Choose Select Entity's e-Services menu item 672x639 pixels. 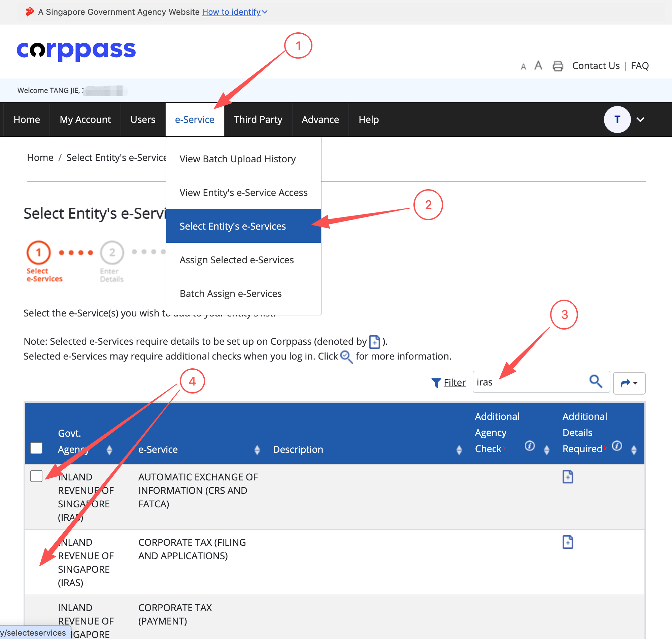pyautogui.click(x=243, y=226)
